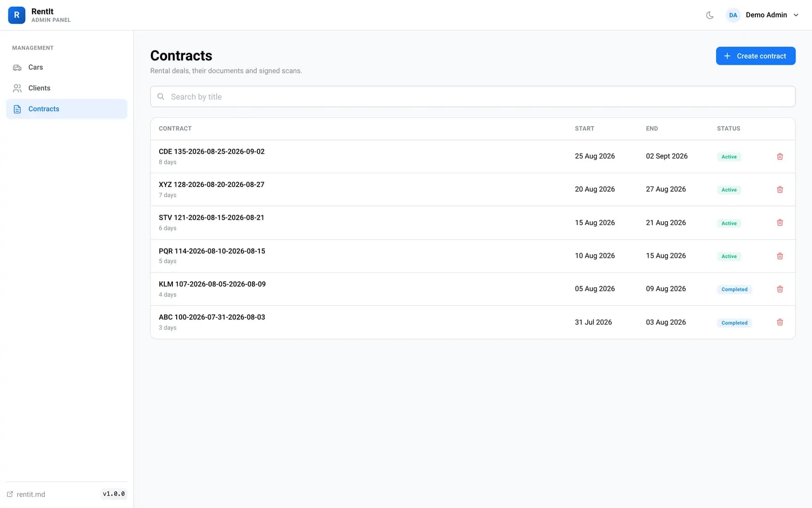Screen dimensions: 812x508
Task: Click start date 05 Aug 2026
Action: pos(595,289)
